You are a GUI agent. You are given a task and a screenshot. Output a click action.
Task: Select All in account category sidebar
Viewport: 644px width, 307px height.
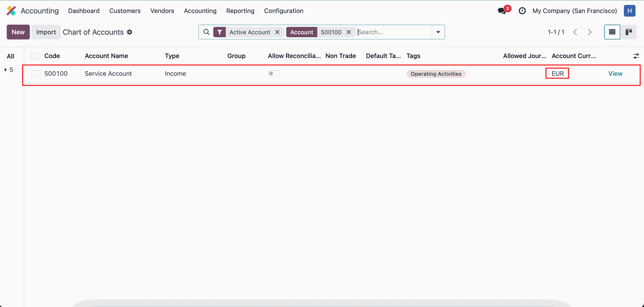tap(10, 56)
